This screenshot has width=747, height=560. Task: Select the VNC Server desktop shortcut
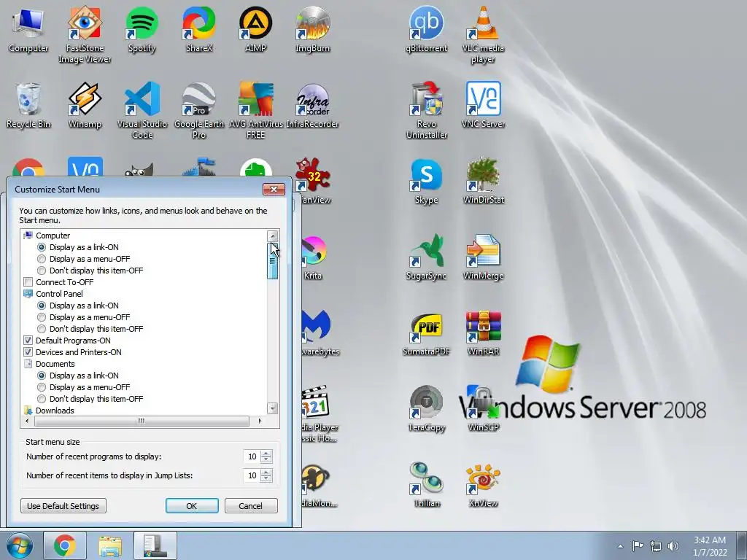(x=483, y=105)
